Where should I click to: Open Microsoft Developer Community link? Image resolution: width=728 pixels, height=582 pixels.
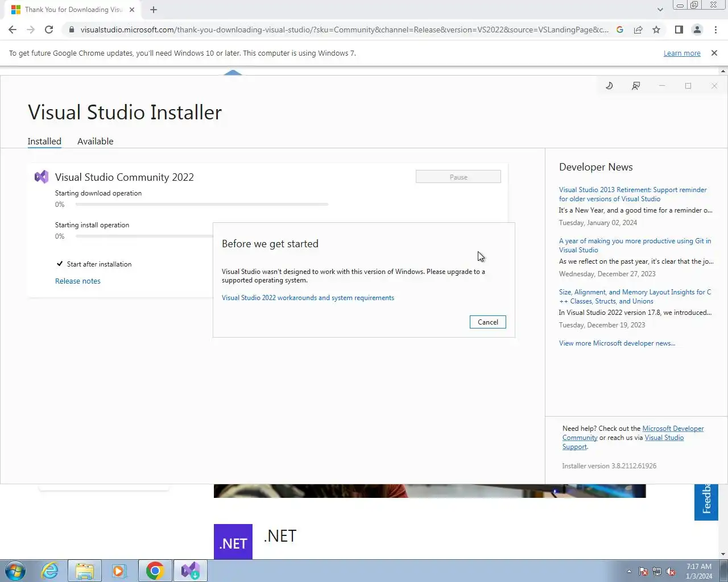[x=633, y=433]
